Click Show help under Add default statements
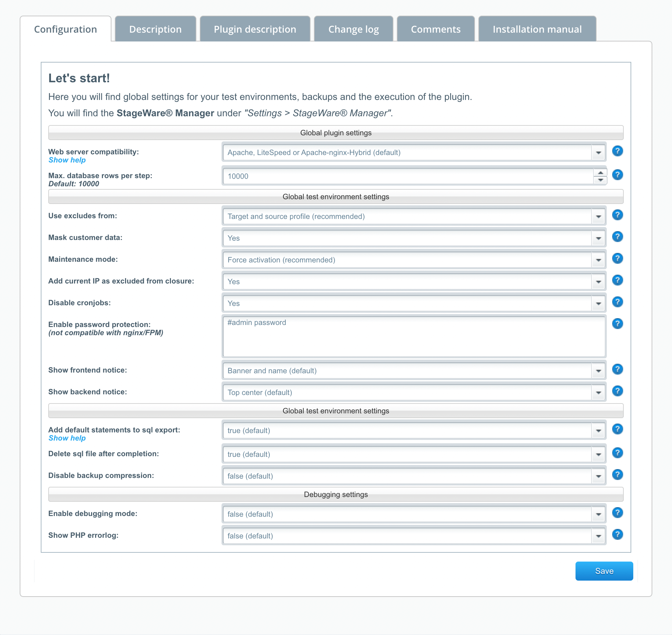 67,438
